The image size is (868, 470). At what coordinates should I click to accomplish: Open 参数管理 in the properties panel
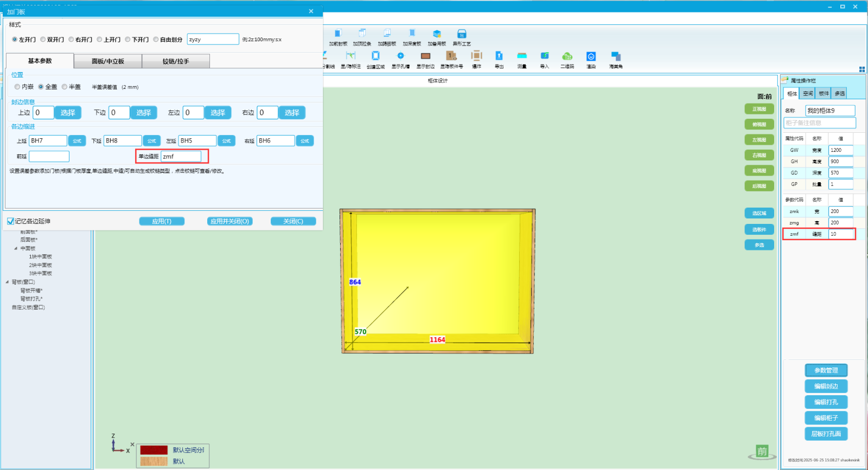click(826, 370)
